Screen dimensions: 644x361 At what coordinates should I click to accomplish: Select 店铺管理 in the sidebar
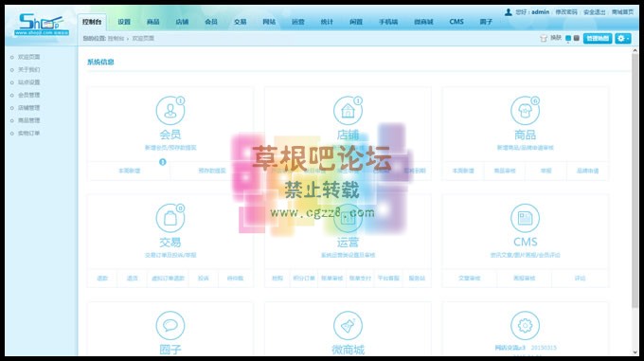click(x=28, y=108)
